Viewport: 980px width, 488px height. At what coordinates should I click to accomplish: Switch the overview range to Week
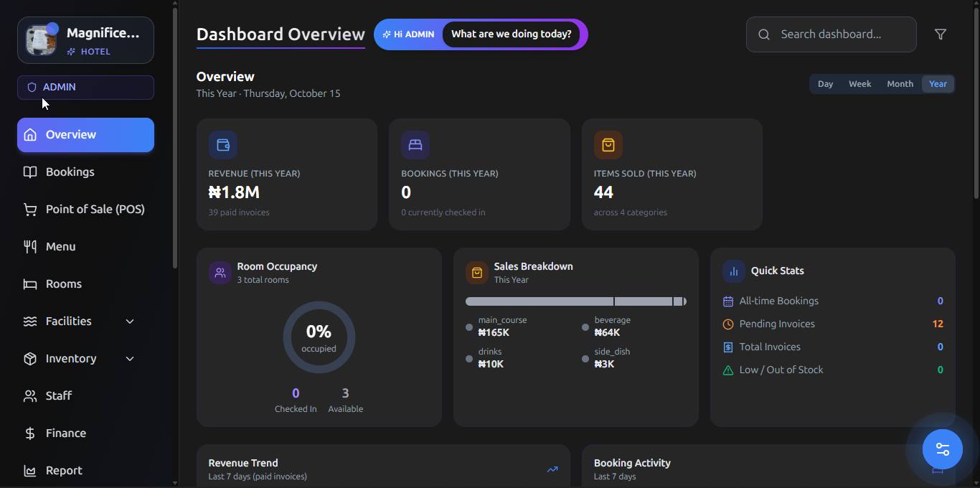(x=860, y=84)
